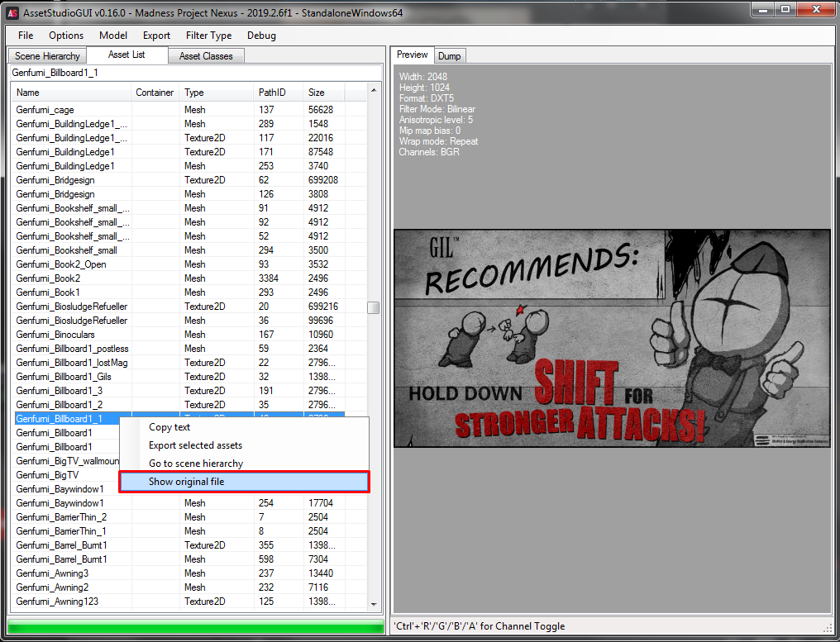840x642 pixels.
Task: Switch to the Asset Classes tab
Action: (206, 56)
